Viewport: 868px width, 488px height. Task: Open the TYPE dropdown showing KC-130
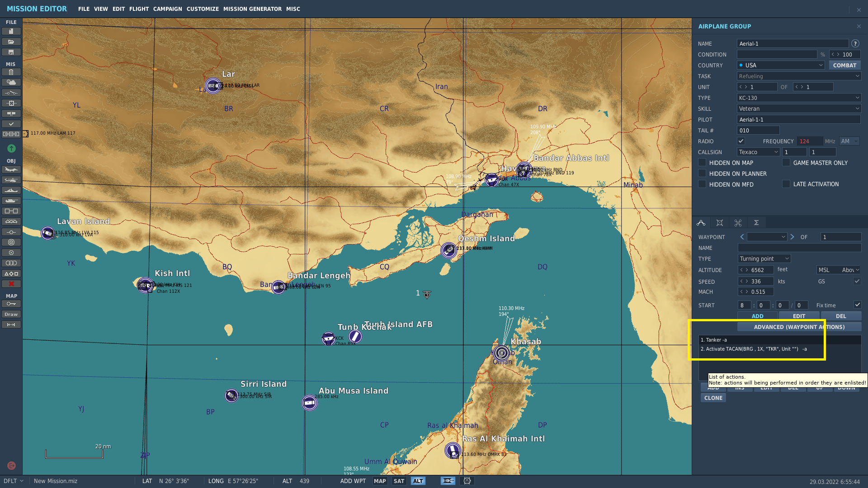click(x=799, y=98)
